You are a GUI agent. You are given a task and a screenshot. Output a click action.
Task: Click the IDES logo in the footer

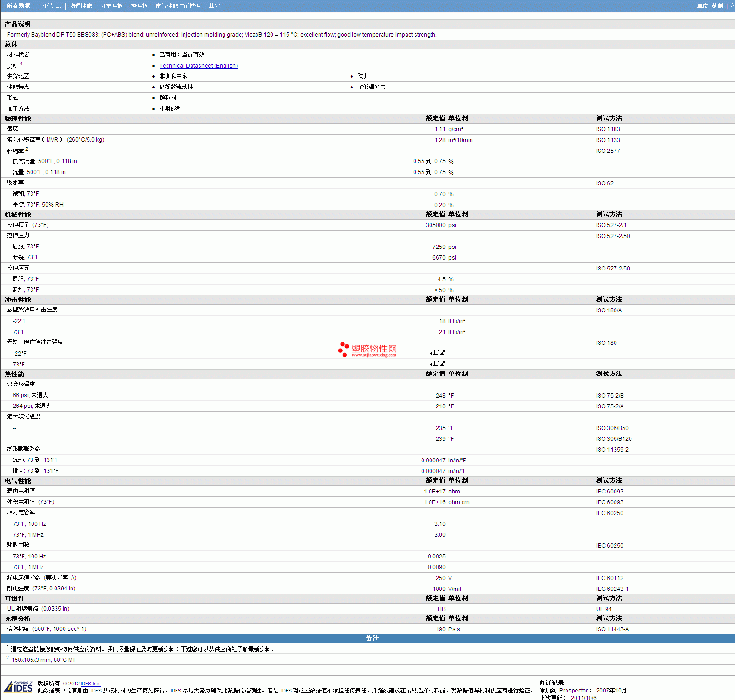click(18, 687)
